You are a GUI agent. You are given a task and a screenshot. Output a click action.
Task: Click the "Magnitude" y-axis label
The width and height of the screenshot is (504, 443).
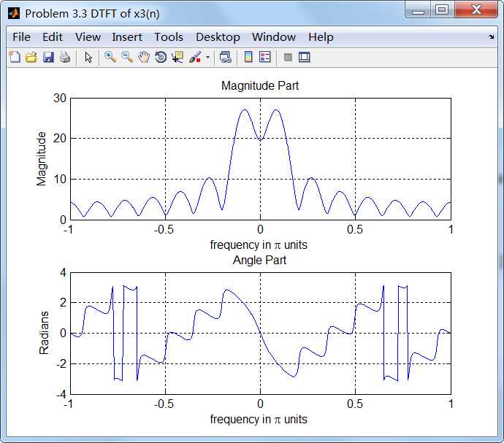tap(42, 158)
